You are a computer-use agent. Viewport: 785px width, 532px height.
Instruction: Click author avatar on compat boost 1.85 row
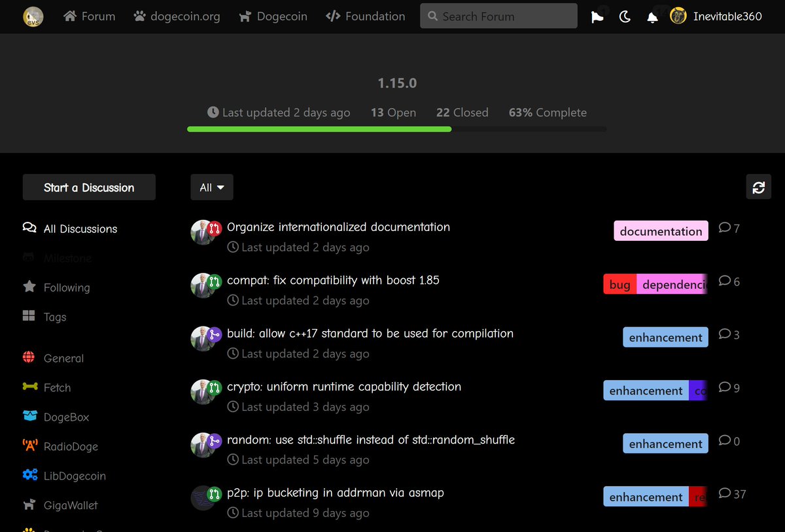click(202, 285)
